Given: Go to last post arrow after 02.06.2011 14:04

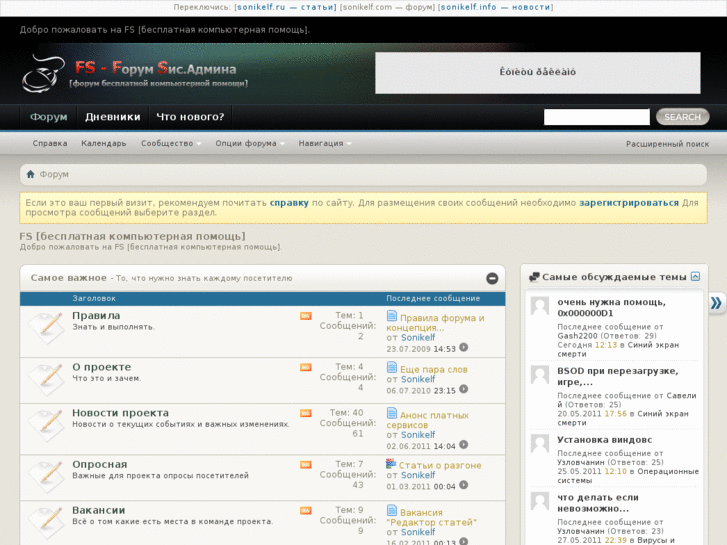Looking at the screenshot, I should 463,445.
